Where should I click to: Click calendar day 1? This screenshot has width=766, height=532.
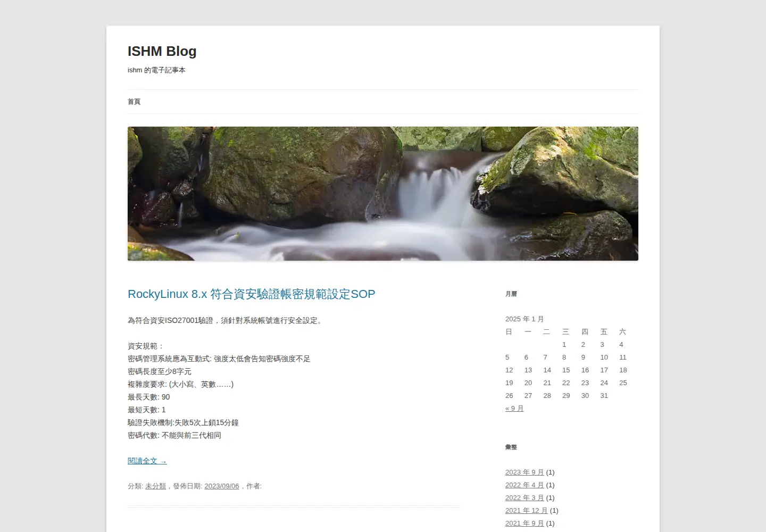564,345
